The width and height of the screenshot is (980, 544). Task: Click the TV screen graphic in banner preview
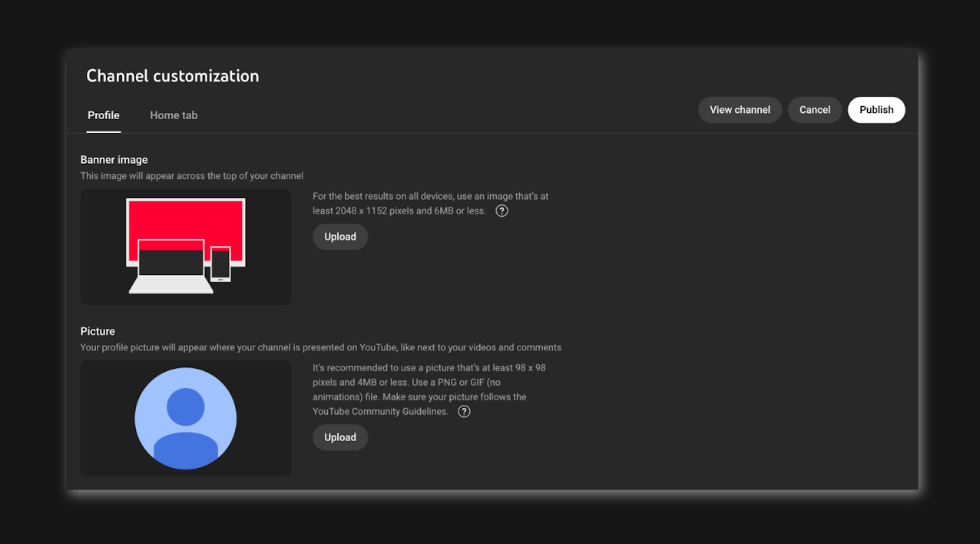click(184, 219)
